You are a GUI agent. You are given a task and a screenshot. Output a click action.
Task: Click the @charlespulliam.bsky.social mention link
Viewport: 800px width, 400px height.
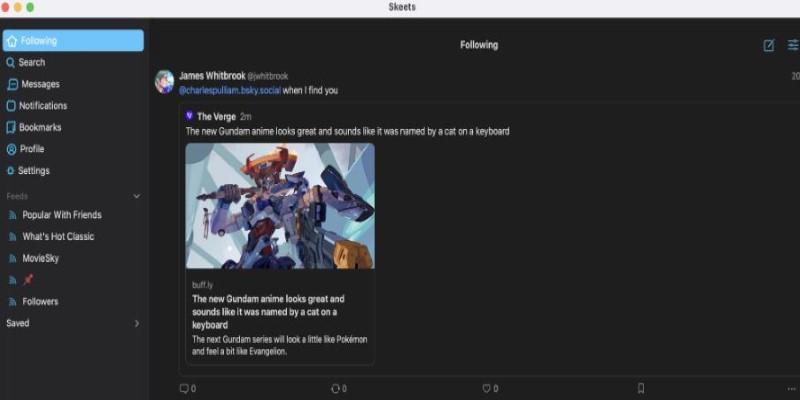[x=229, y=90]
